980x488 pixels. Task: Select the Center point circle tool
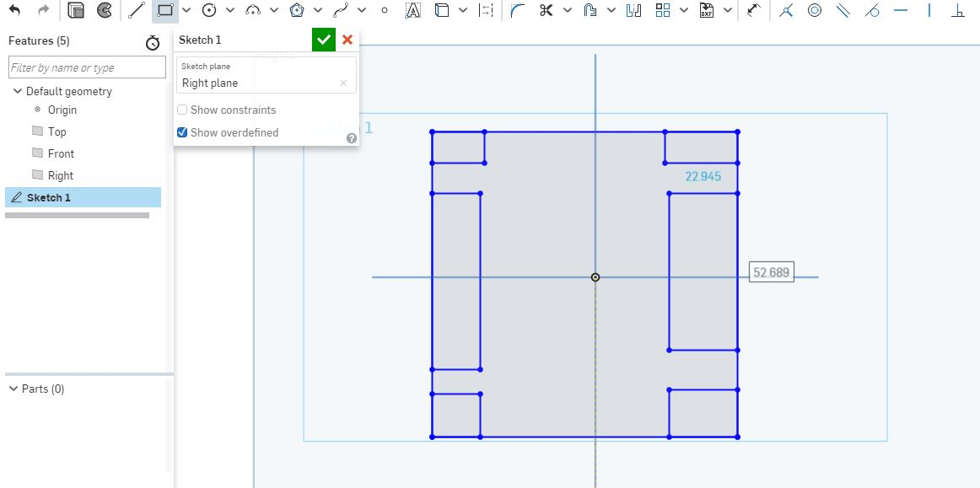tap(209, 10)
